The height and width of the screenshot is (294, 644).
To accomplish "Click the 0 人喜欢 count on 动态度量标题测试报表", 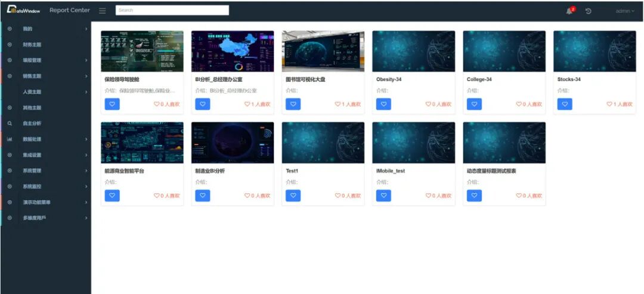I will 529,196.
